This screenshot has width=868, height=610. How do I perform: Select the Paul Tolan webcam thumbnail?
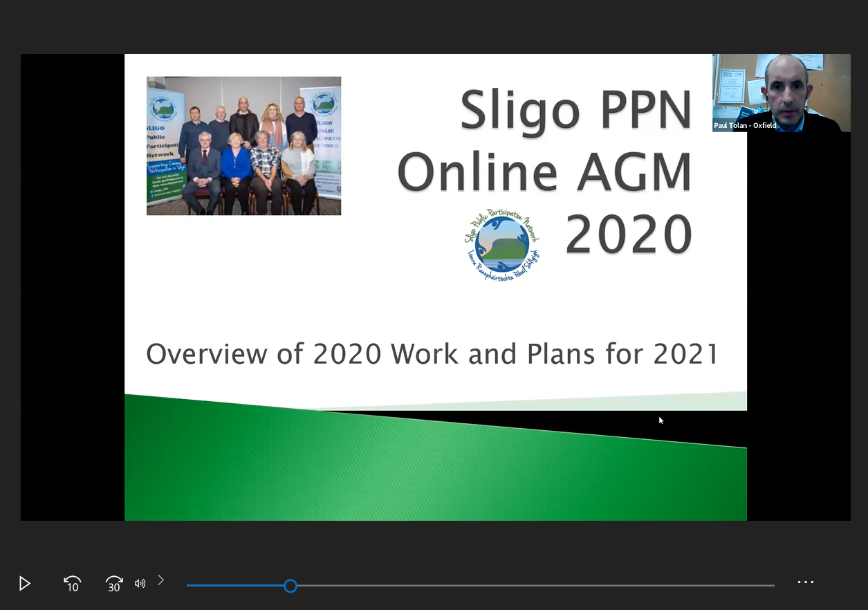point(782,93)
